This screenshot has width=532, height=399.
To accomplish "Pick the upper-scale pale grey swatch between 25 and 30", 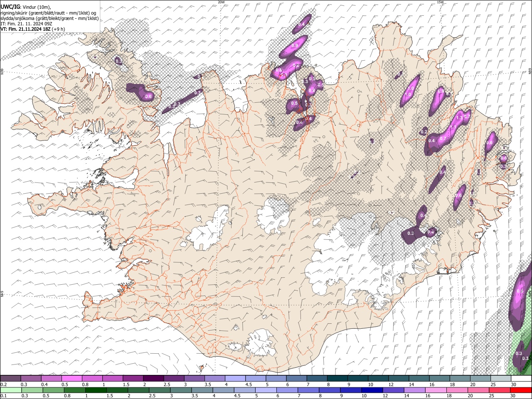I will coord(501,379).
